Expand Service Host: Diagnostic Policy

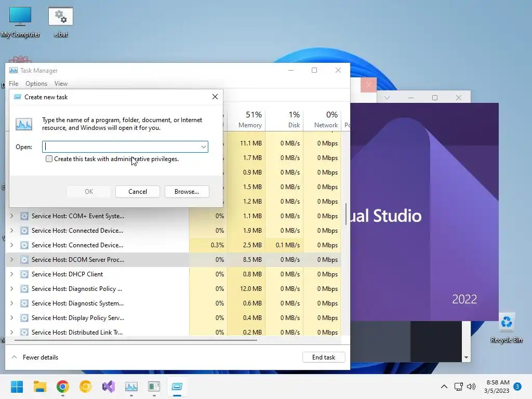11,289
